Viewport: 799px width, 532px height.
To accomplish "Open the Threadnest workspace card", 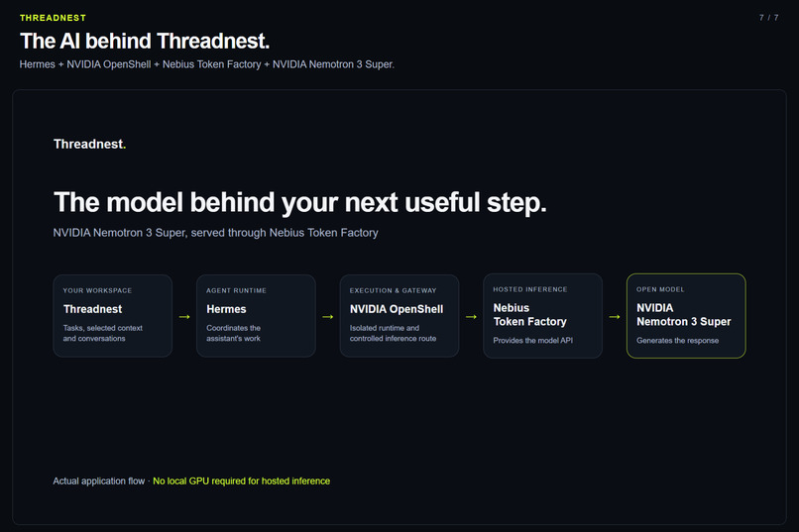I will 113,316.
